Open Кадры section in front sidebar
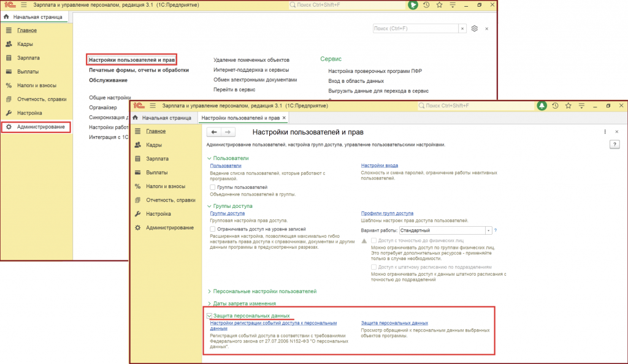Screen dimensions: 628x364 (x=153, y=145)
